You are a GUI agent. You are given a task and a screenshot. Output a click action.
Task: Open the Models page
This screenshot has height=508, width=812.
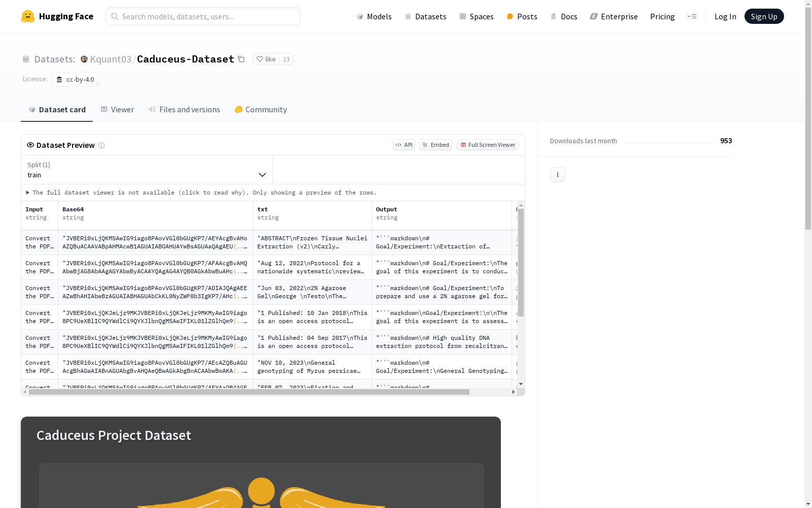coord(374,16)
